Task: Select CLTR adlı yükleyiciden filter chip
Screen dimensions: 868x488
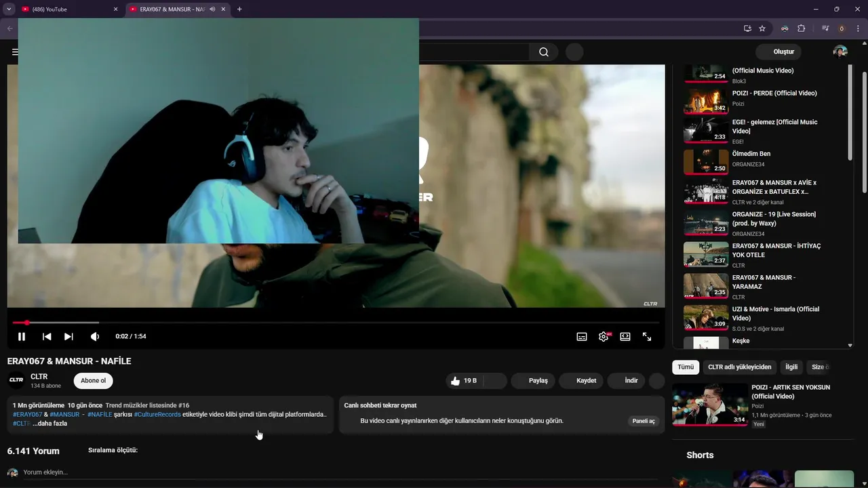Action: (x=739, y=367)
